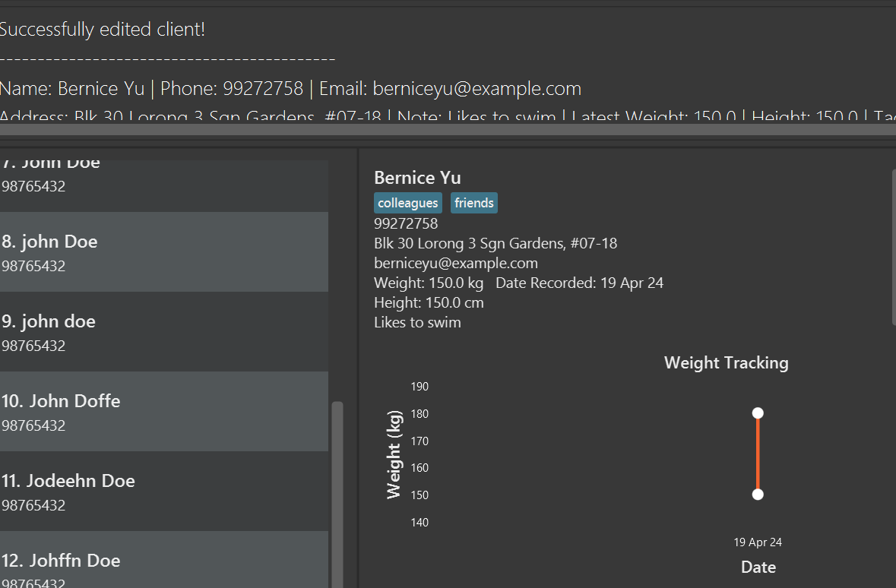The height and width of the screenshot is (588, 896).
Task: Click address Blk 30 Lorong 3 Sgn Gardens
Action: [495, 243]
